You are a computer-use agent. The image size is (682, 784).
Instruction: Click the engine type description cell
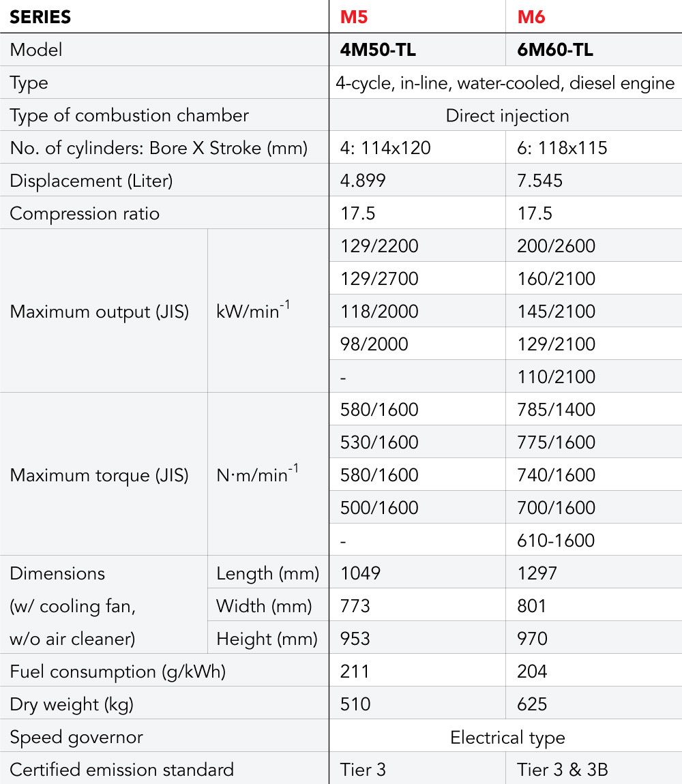[505, 82]
